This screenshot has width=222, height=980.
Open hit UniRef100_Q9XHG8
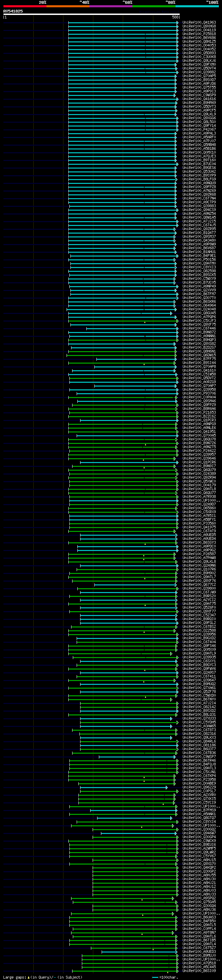[x=199, y=26]
